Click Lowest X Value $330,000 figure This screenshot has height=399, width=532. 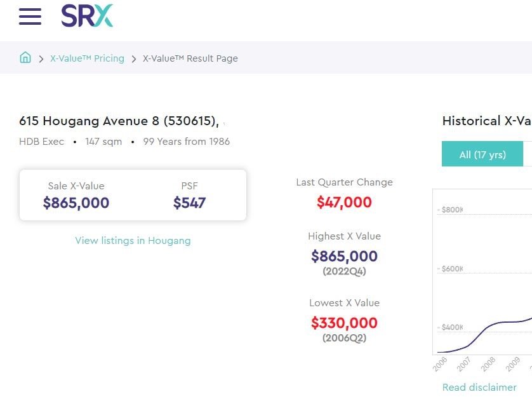344,323
